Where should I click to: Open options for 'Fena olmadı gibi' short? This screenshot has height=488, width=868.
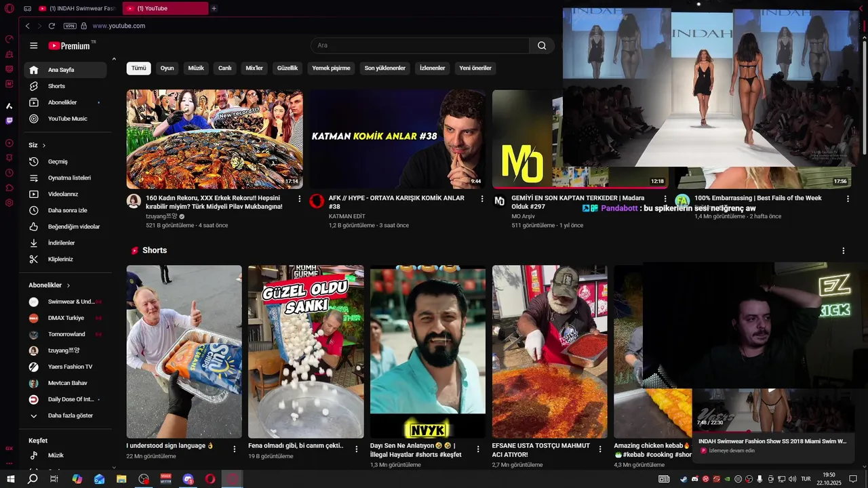click(x=357, y=449)
